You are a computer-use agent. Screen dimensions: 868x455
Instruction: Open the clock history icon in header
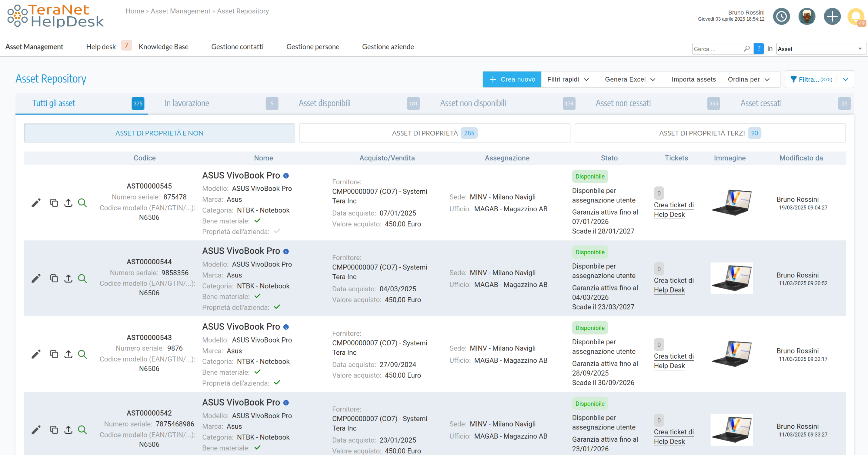[781, 16]
